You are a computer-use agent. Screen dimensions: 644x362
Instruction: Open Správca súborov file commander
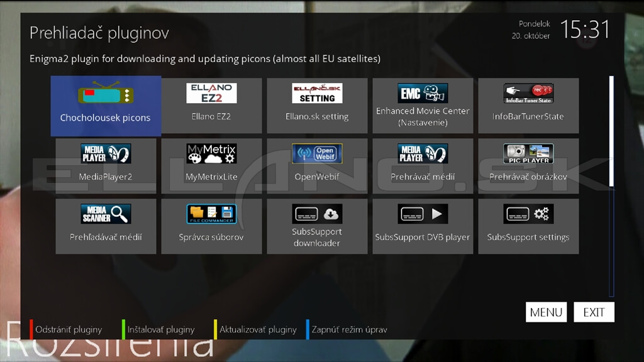(211, 226)
